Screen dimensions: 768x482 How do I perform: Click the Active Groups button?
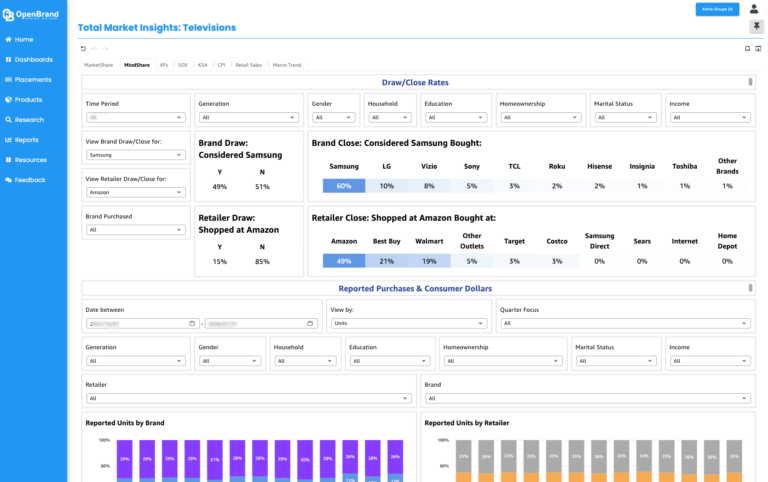tap(717, 9)
